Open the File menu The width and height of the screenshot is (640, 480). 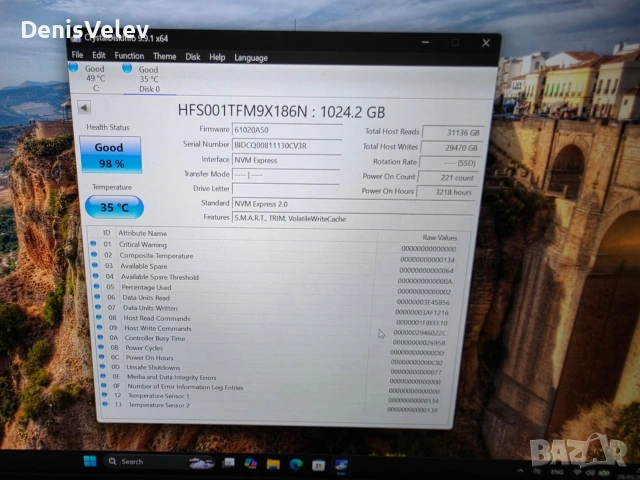77,55
